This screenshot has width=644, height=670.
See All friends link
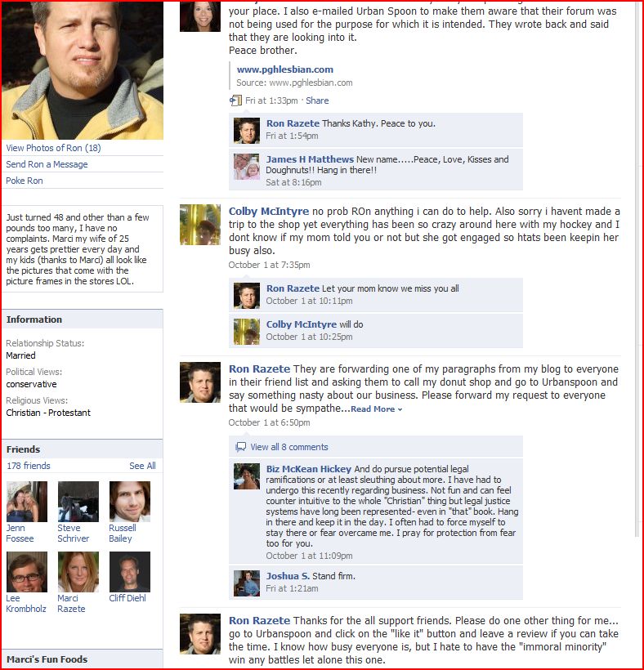pos(142,466)
